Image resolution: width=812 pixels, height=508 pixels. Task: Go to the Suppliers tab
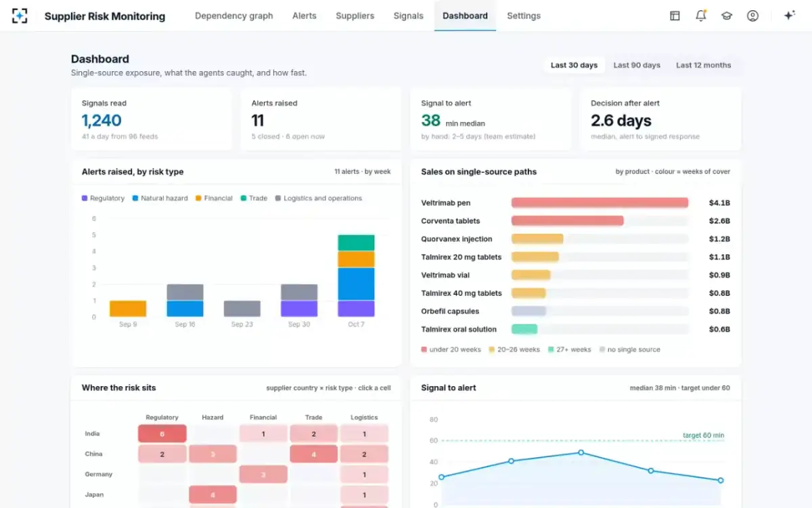click(355, 16)
